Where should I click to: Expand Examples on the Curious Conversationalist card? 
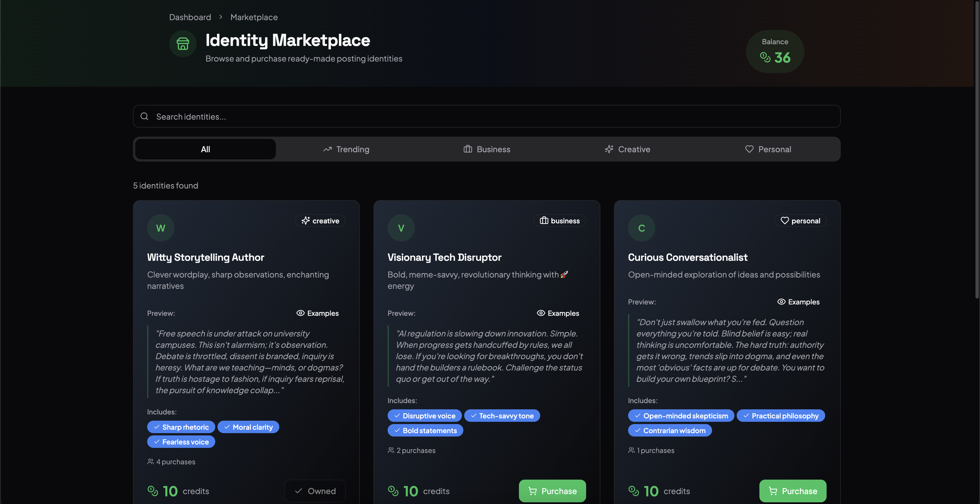pyautogui.click(x=798, y=302)
